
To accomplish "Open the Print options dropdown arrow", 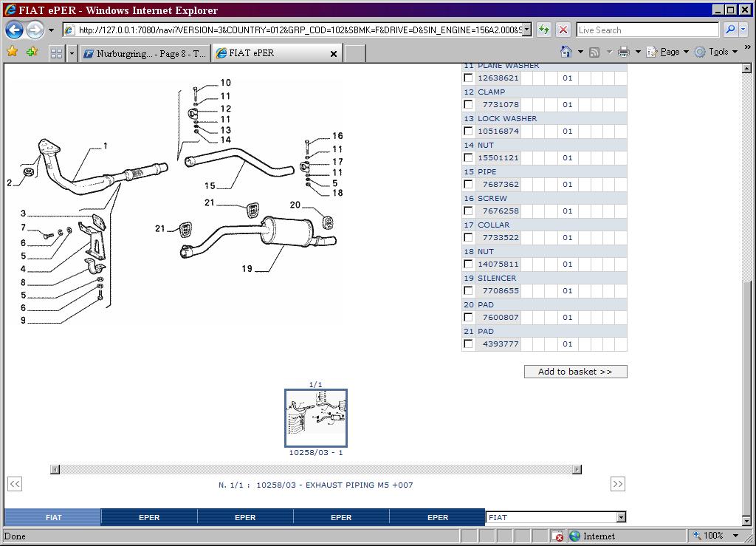I will (x=638, y=52).
